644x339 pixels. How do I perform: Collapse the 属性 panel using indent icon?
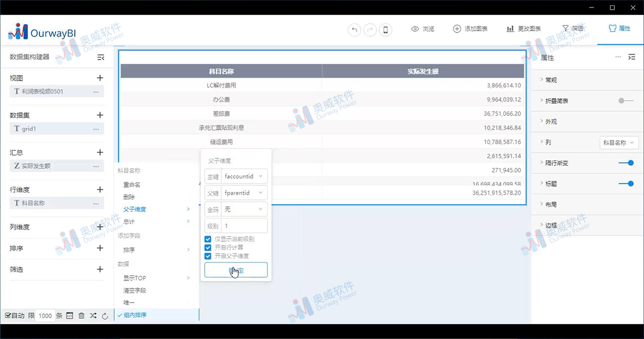point(631,57)
